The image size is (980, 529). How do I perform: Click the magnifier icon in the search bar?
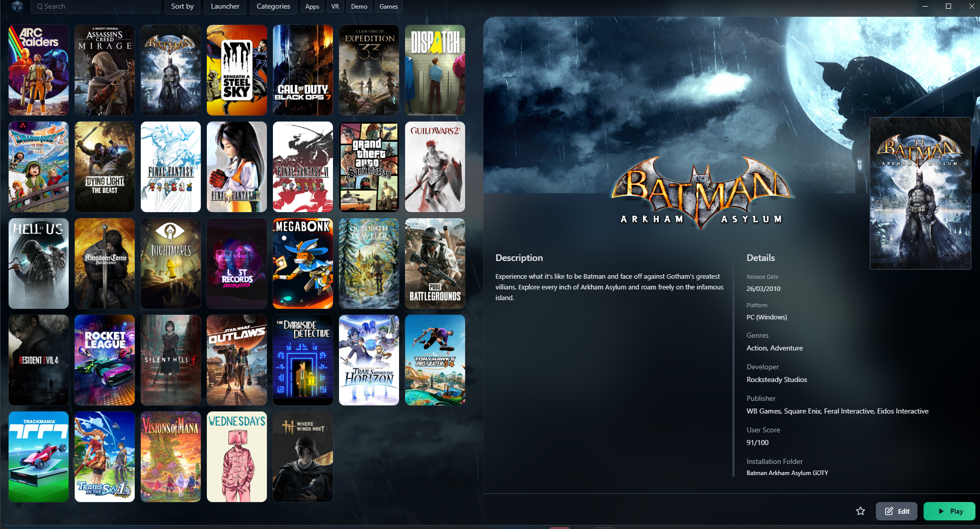click(x=40, y=7)
